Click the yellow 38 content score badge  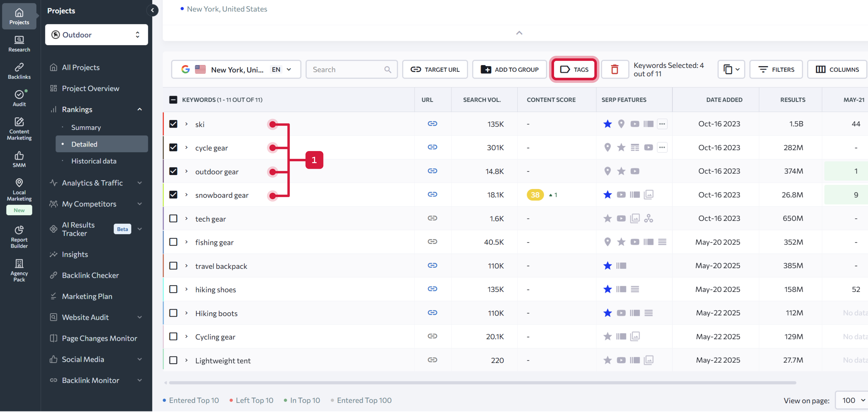[535, 195]
